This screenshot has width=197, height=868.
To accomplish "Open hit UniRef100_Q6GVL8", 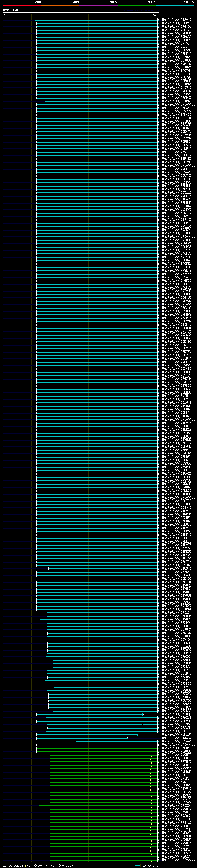I will [x=177, y=687].
